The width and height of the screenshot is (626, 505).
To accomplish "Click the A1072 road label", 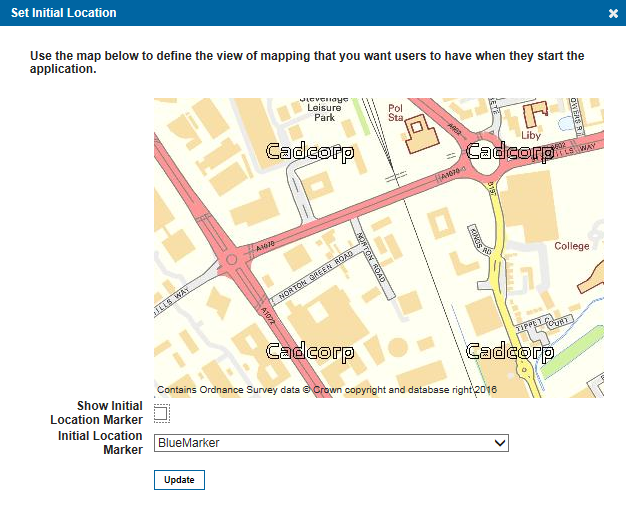I will click(x=268, y=315).
